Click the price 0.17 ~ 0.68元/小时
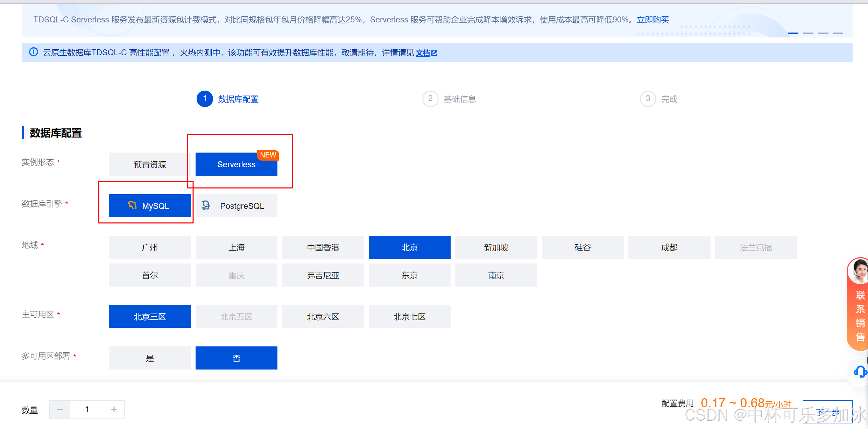Image resolution: width=868 pixels, height=429 pixels. coord(746,403)
